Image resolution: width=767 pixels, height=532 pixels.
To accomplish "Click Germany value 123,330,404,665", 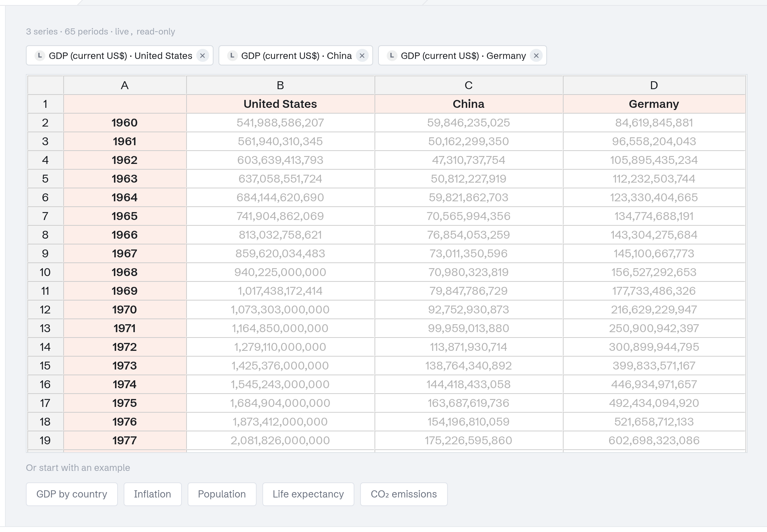I will coord(654,197).
